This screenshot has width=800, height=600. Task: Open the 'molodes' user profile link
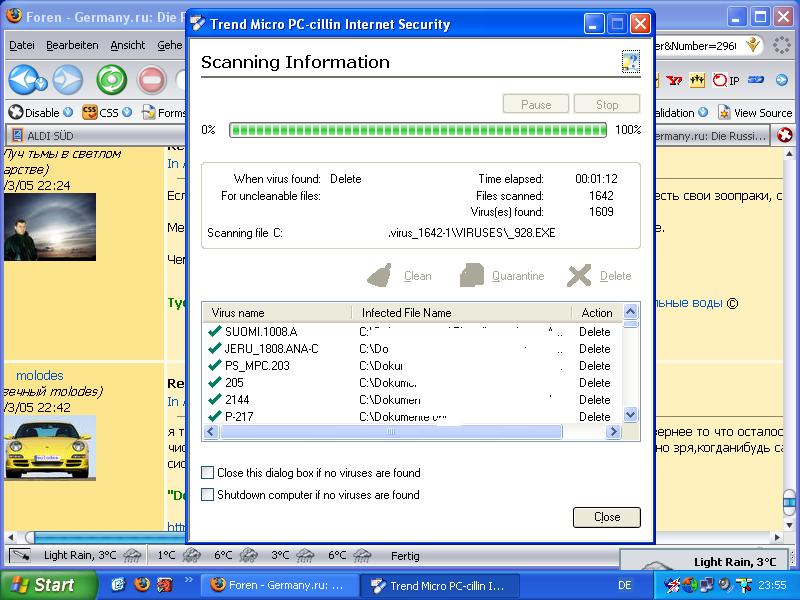(39, 376)
